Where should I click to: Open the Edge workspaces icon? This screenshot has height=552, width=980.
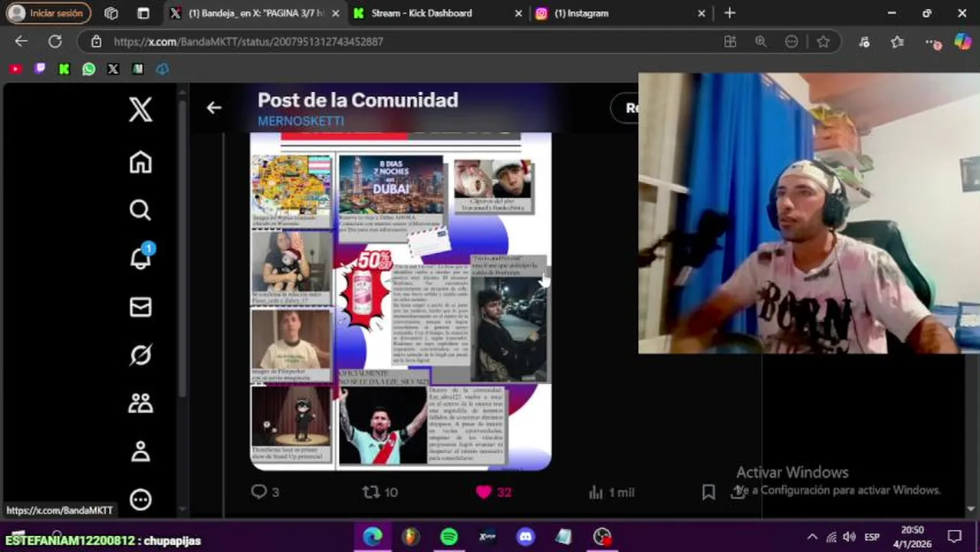111,13
